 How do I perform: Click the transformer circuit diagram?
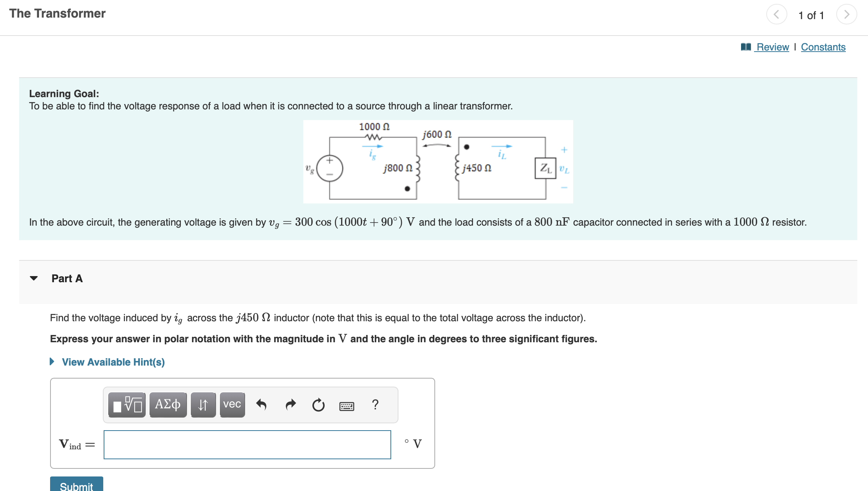pyautogui.click(x=438, y=161)
